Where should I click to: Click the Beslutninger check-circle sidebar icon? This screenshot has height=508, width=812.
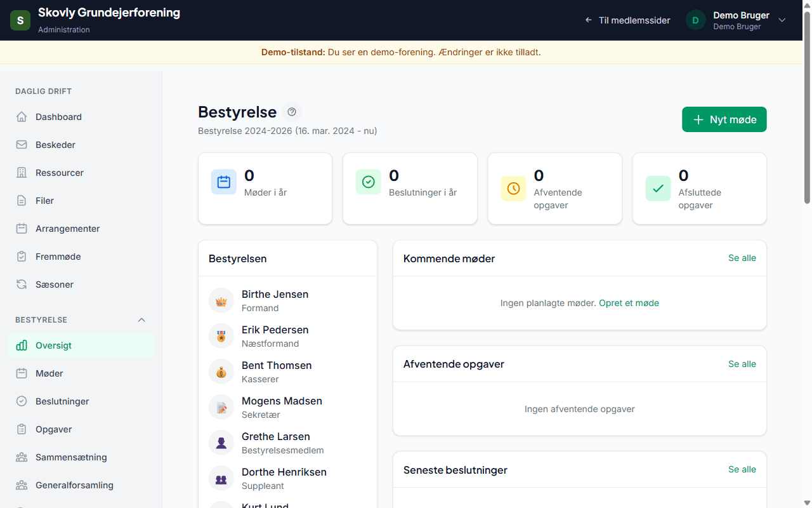click(x=22, y=401)
